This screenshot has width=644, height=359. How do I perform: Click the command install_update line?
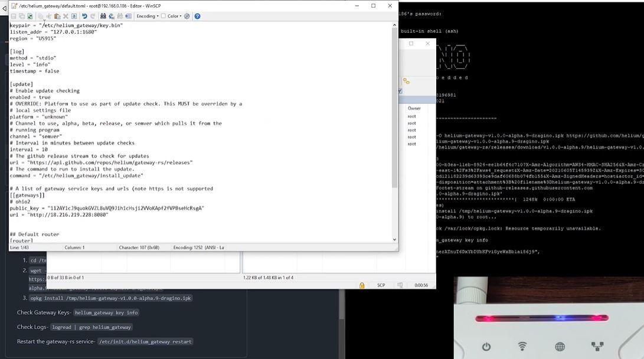76,176
